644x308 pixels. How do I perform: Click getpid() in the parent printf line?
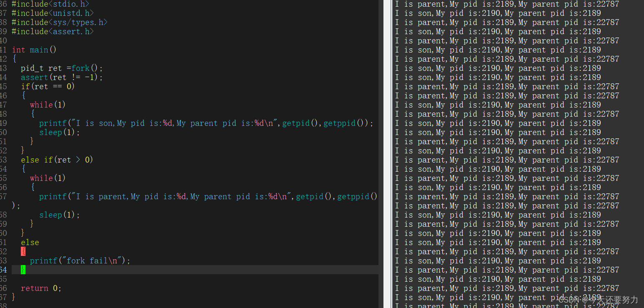(314, 197)
